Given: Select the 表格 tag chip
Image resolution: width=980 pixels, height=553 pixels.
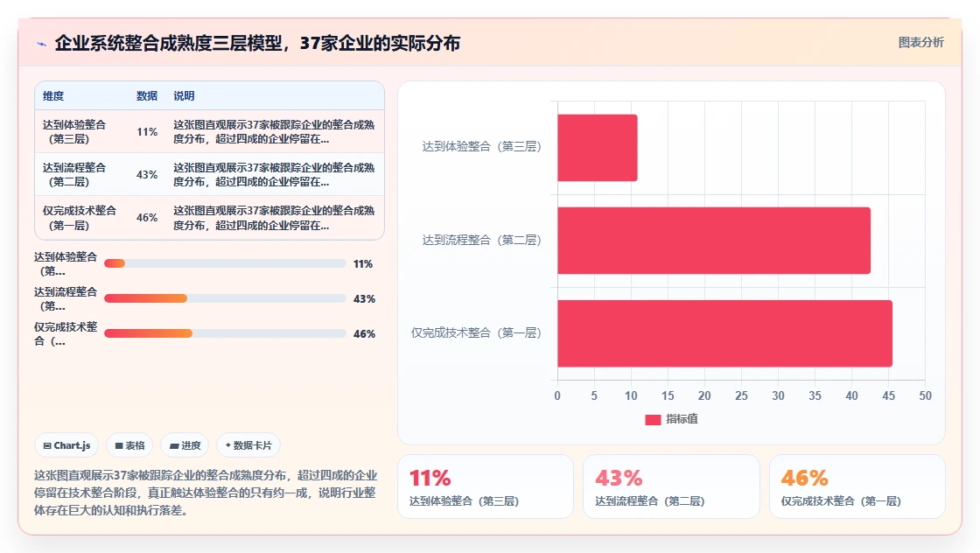Looking at the screenshot, I should pyautogui.click(x=130, y=445).
